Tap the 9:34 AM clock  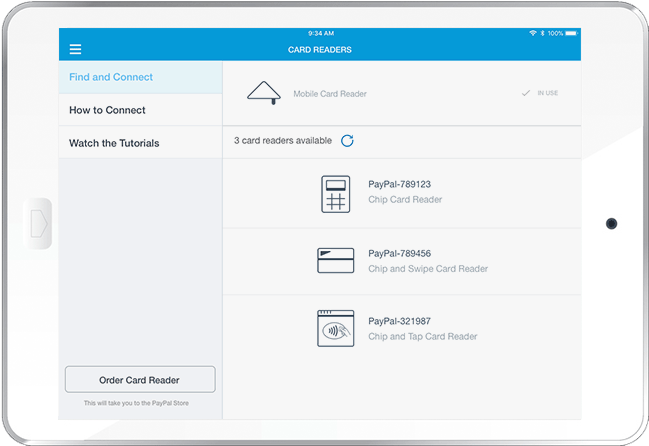[321, 33]
